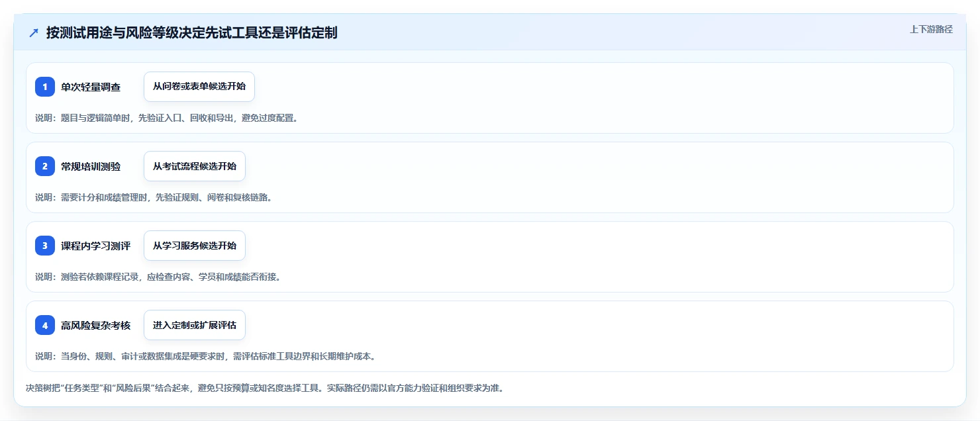Viewport: 980px width, 421px height.
Task: Click the 高风险复杂考核 label
Action: [x=96, y=325]
